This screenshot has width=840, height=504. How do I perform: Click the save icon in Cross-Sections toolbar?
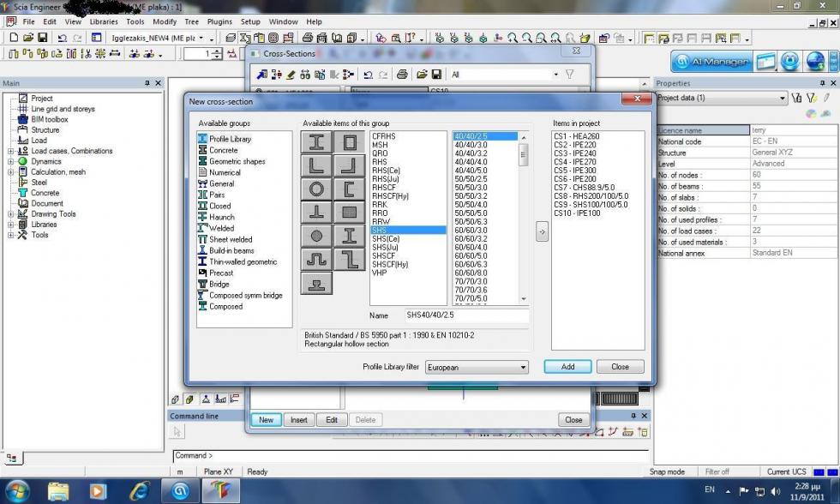436,75
